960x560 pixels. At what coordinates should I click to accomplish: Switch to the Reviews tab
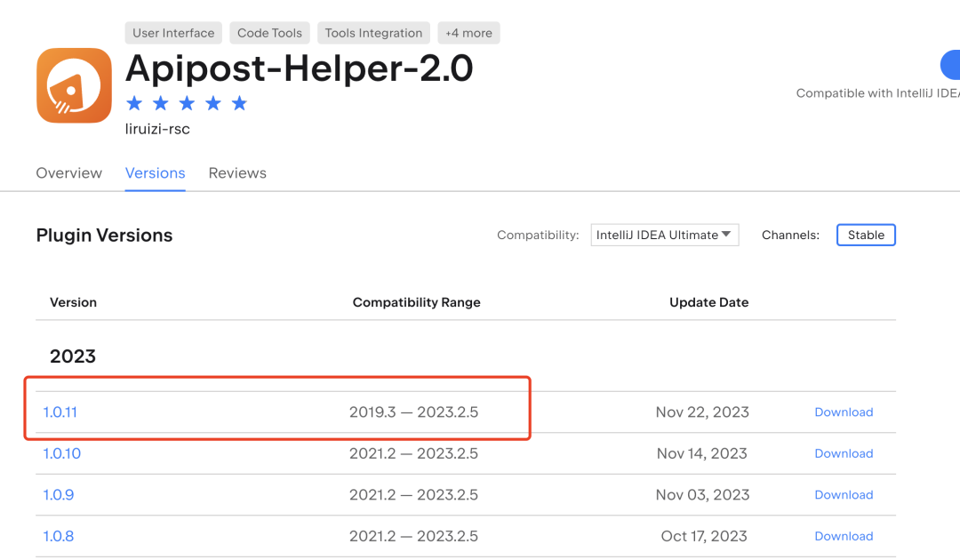(237, 173)
